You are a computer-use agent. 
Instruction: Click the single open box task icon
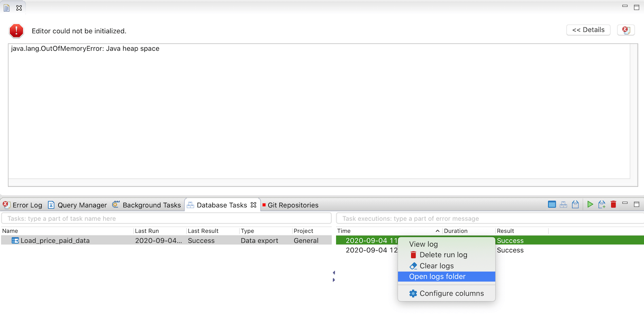coord(575,204)
